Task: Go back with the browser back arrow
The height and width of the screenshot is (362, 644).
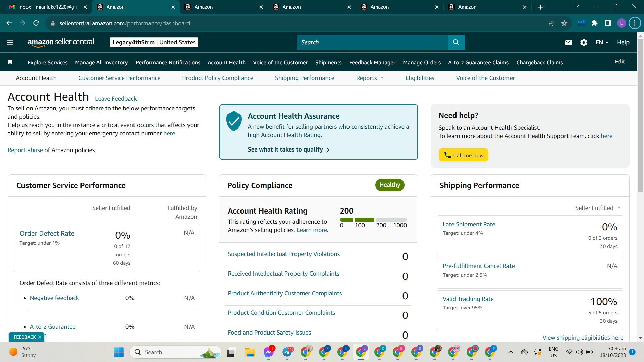Action: point(9,23)
